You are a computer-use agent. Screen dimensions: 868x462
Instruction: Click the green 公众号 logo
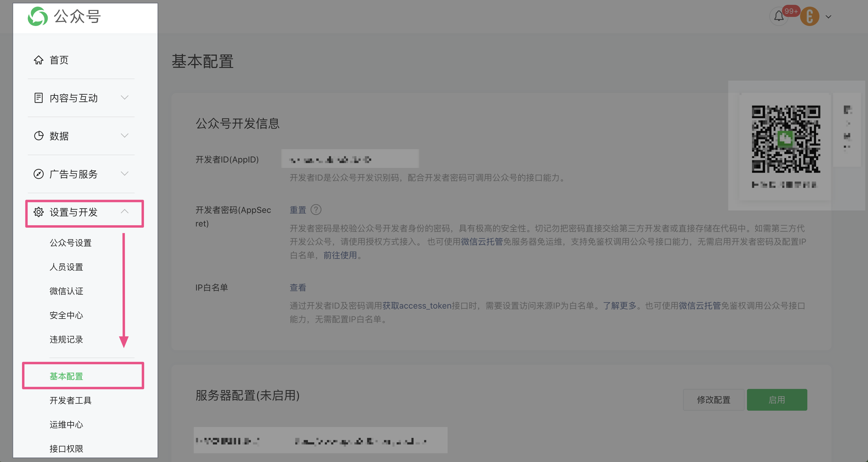[38, 16]
